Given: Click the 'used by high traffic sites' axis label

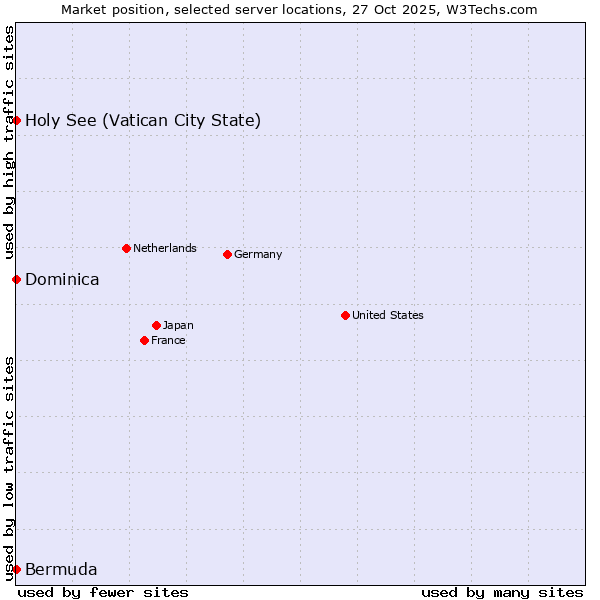Looking at the screenshot, I should (9, 140).
